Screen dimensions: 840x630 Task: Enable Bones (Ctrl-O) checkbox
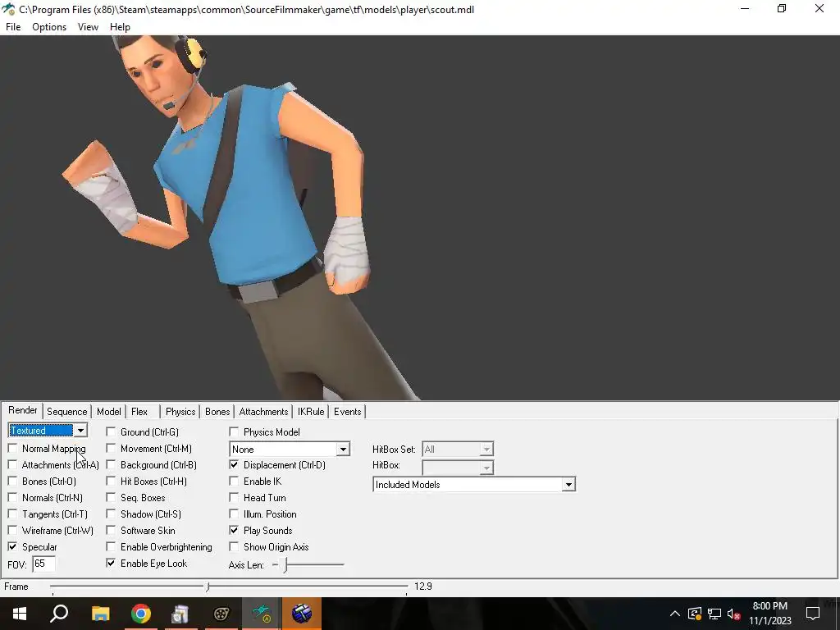(x=13, y=481)
